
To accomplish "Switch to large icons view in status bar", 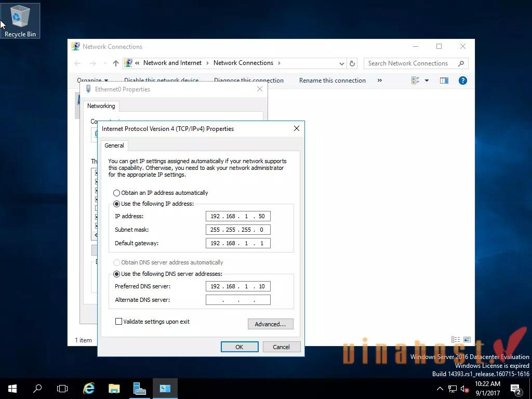I will (467, 340).
